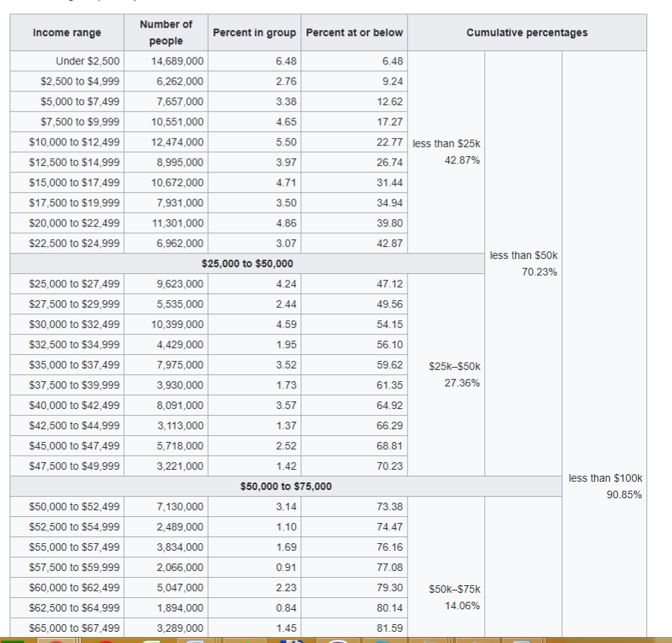Select the people count 6,262,000
Viewport: 672px width, 643px height.
[179, 81]
